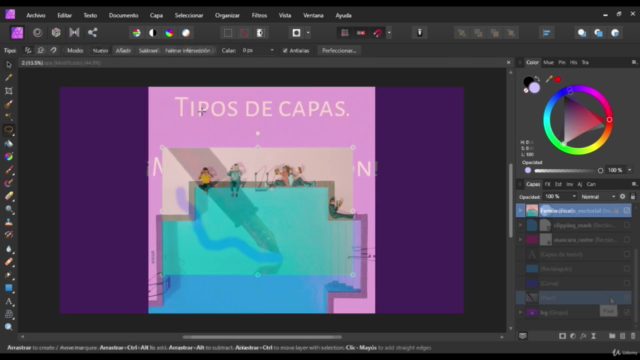Toggle visibility checkbox of clipping_mask layer
The height and width of the screenshot is (360, 640).
click(627, 225)
